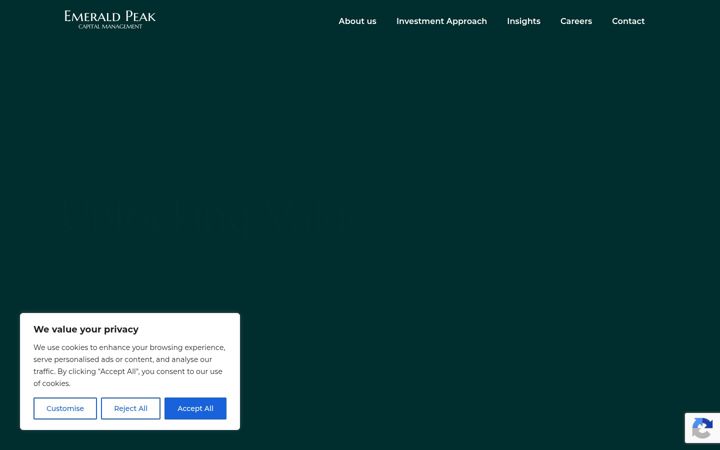Screen dimensions: 720x450
Task: Click the Emerald Peak Capital Management logo
Action: [110, 20]
